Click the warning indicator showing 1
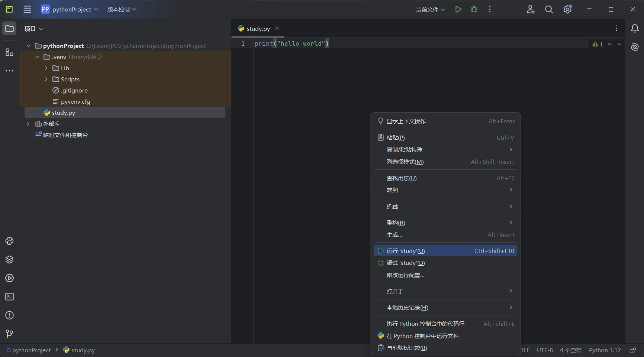 [598, 44]
